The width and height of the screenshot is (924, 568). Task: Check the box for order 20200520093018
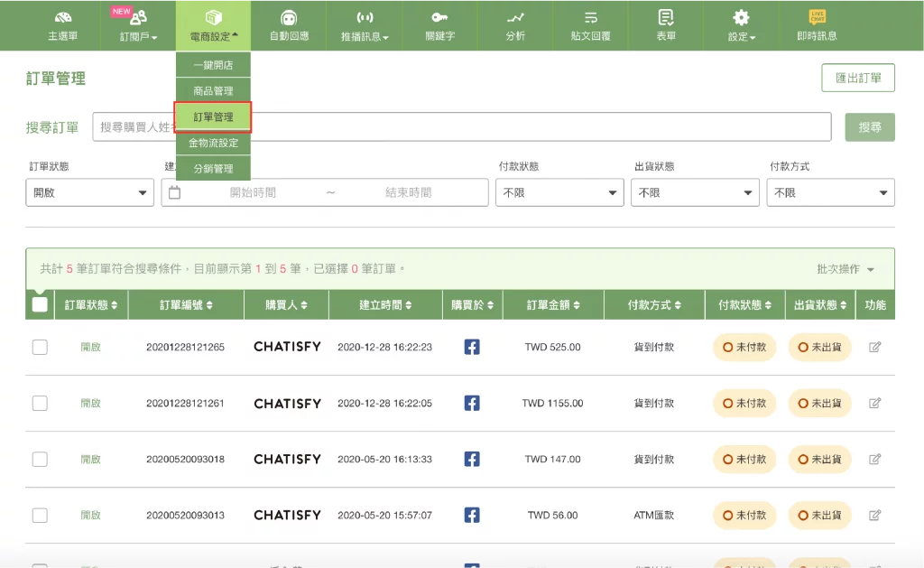coord(40,459)
